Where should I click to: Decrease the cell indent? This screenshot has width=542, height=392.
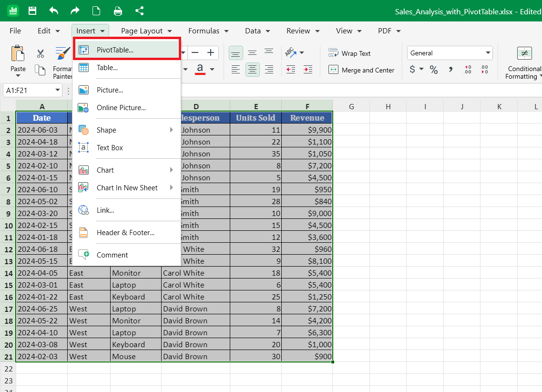(291, 70)
